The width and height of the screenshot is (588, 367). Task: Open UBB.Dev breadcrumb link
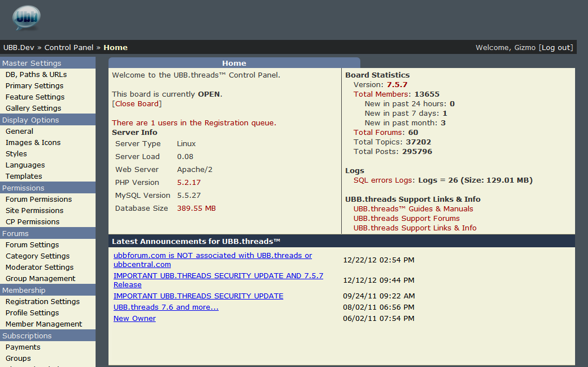point(19,48)
